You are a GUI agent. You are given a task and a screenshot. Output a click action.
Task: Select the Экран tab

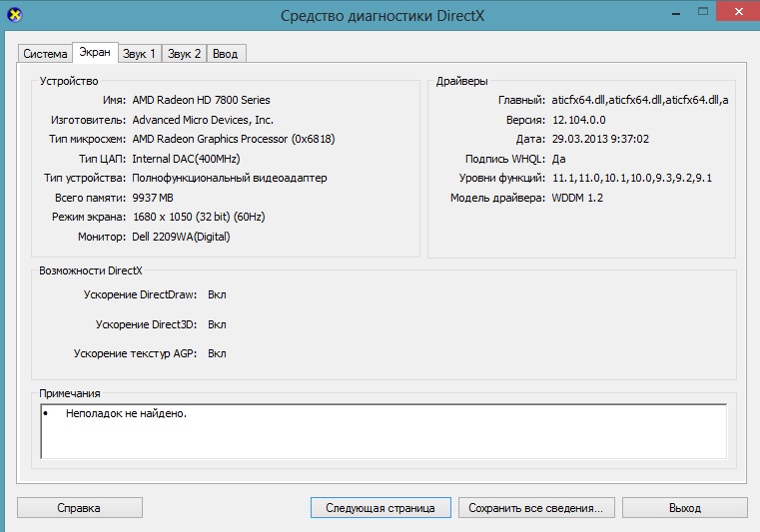coord(96,52)
